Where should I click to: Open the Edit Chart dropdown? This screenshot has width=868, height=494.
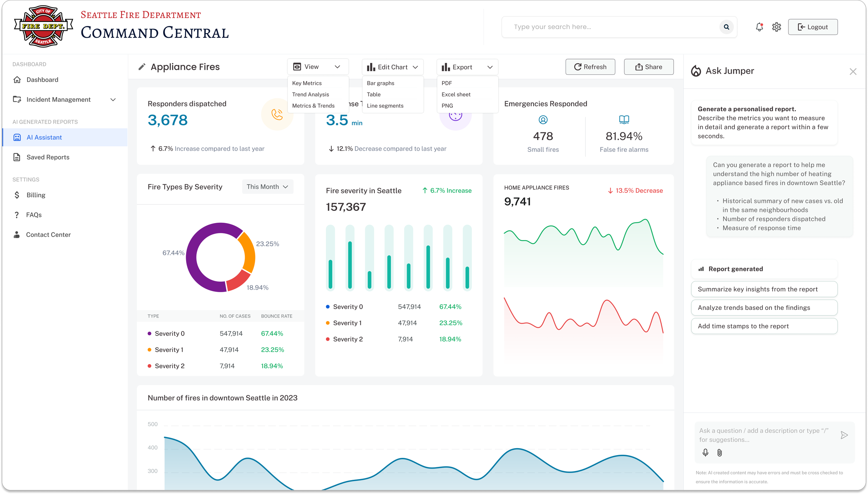tap(392, 67)
